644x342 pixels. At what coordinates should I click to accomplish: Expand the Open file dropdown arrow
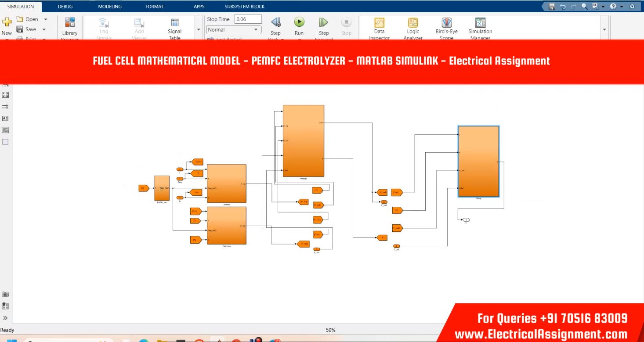pyautogui.click(x=46, y=19)
